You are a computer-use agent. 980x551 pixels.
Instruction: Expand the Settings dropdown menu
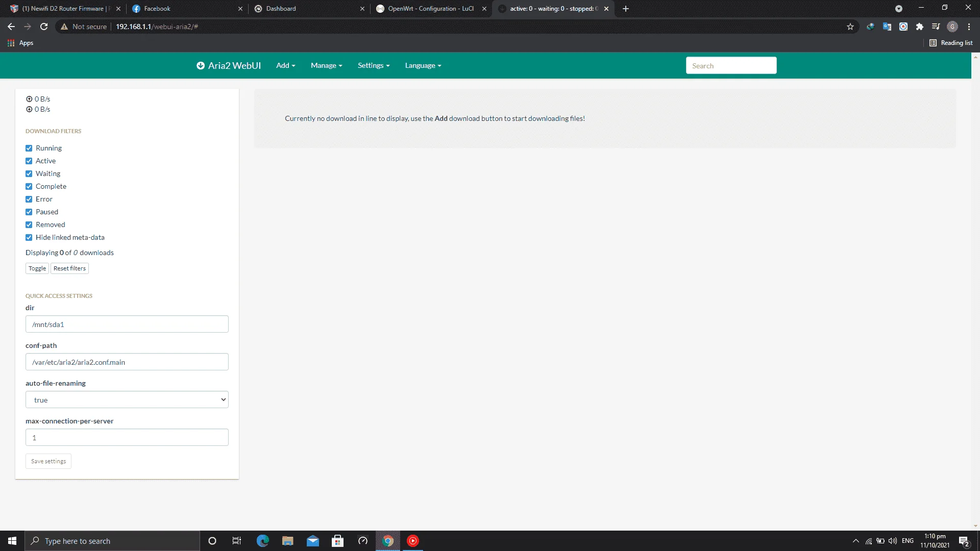click(374, 65)
